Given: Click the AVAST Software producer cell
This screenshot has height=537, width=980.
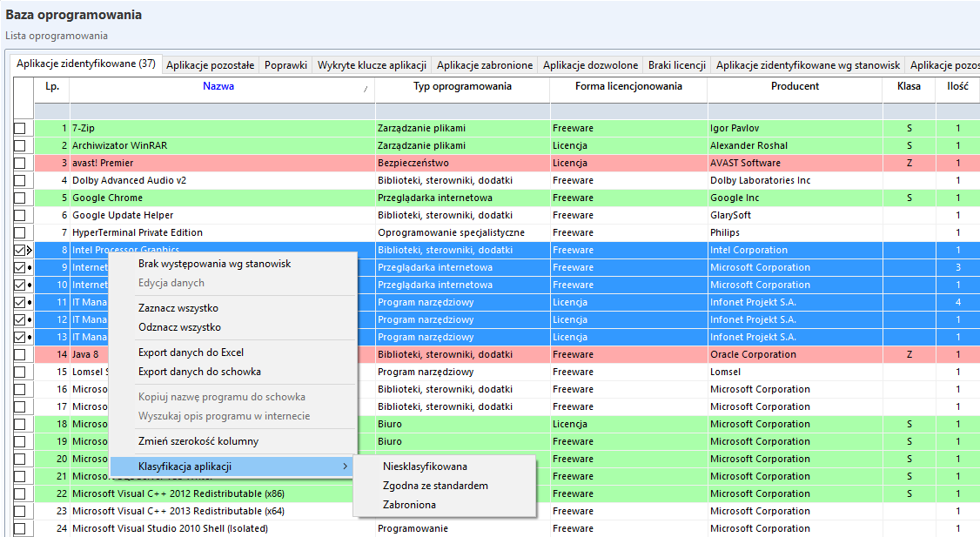Looking at the screenshot, I should coord(795,163).
